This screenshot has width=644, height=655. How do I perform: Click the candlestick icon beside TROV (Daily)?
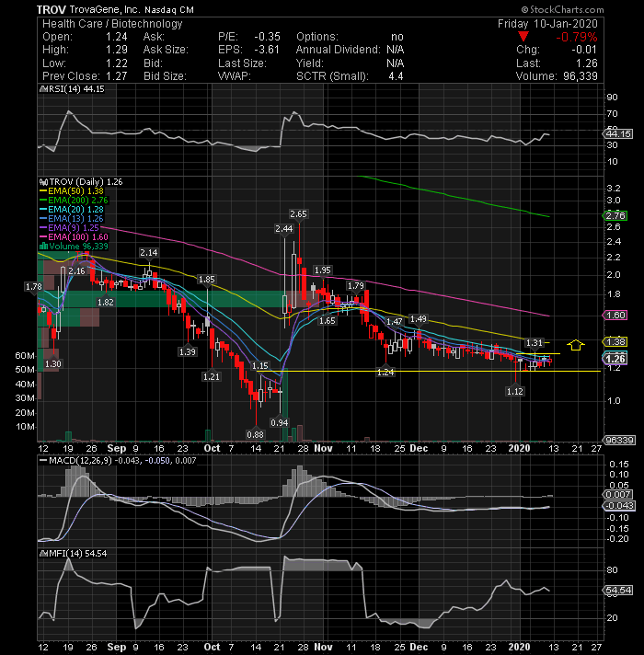pos(43,182)
